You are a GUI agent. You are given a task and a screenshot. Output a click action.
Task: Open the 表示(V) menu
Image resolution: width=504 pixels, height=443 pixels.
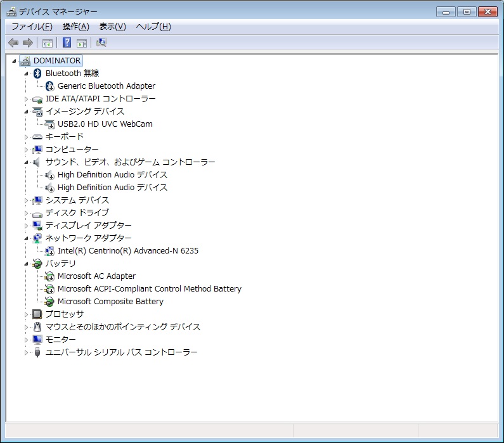point(112,27)
